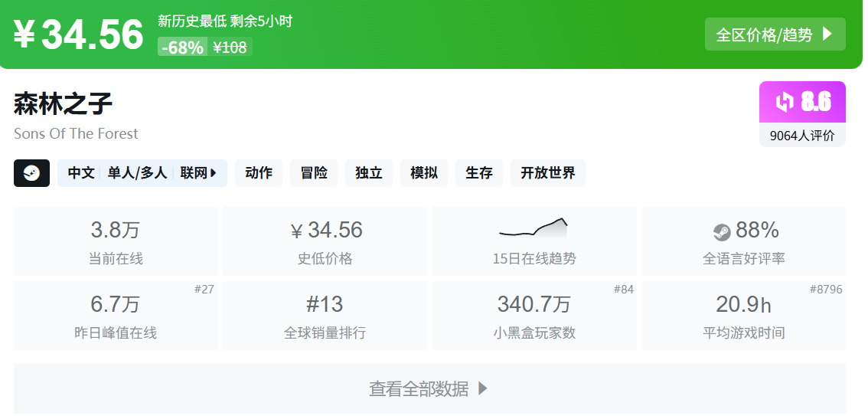Viewport: 868px width, 416px height.
Task: Click the 昨日峰值在线 6.7万 card
Action: click(x=116, y=316)
